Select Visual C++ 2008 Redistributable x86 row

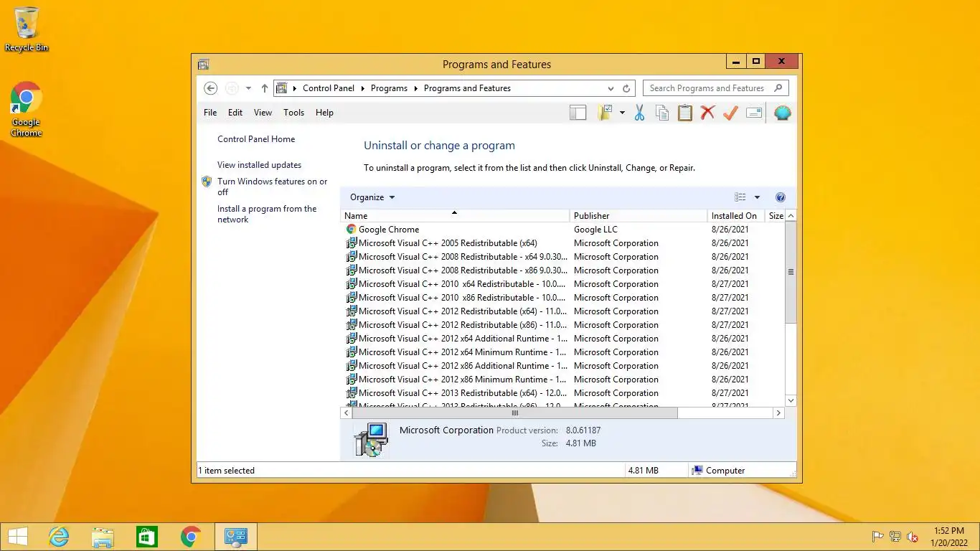click(x=562, y=270)
